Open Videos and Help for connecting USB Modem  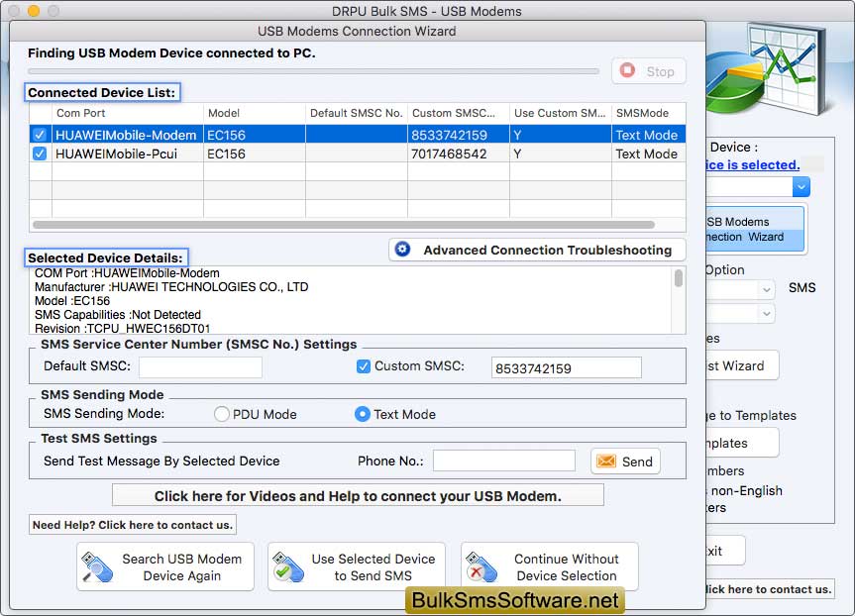(358, 495)
